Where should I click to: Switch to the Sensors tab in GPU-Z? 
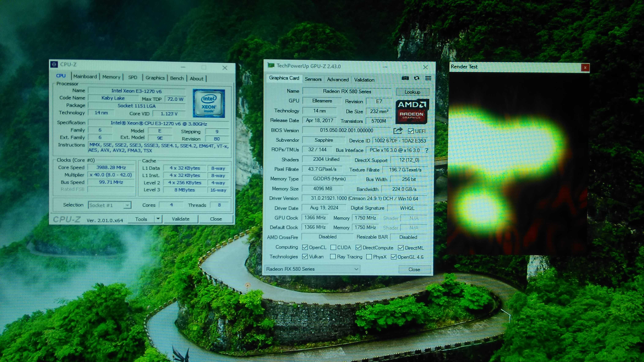click(313, 79)
